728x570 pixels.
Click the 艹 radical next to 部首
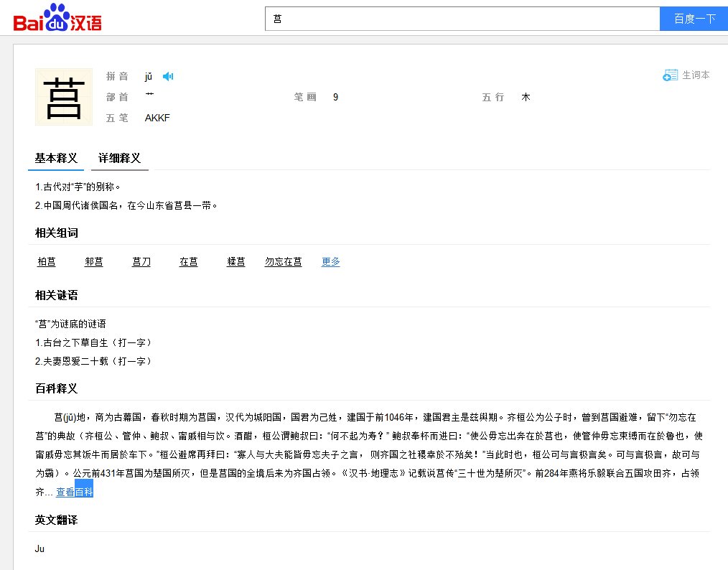click(151, 94)
